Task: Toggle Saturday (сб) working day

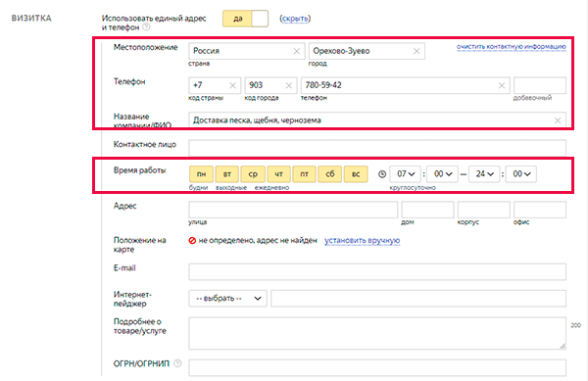Action: tap(329, 174)
